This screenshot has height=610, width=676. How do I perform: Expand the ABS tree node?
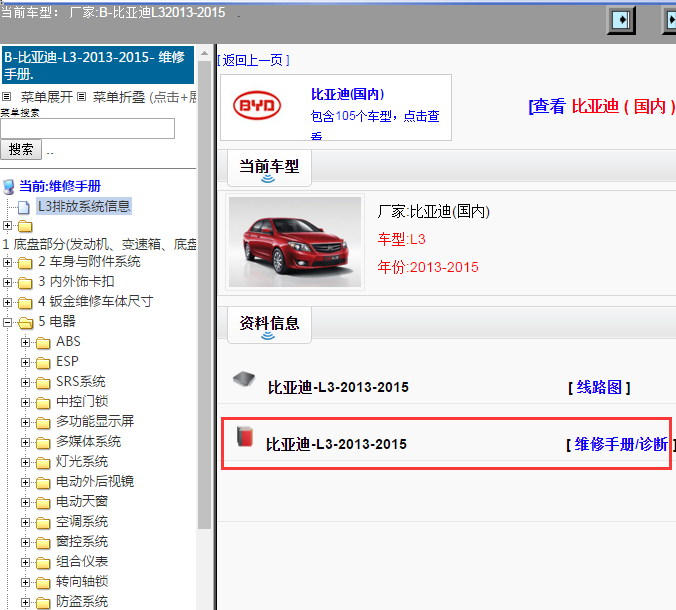25,343
